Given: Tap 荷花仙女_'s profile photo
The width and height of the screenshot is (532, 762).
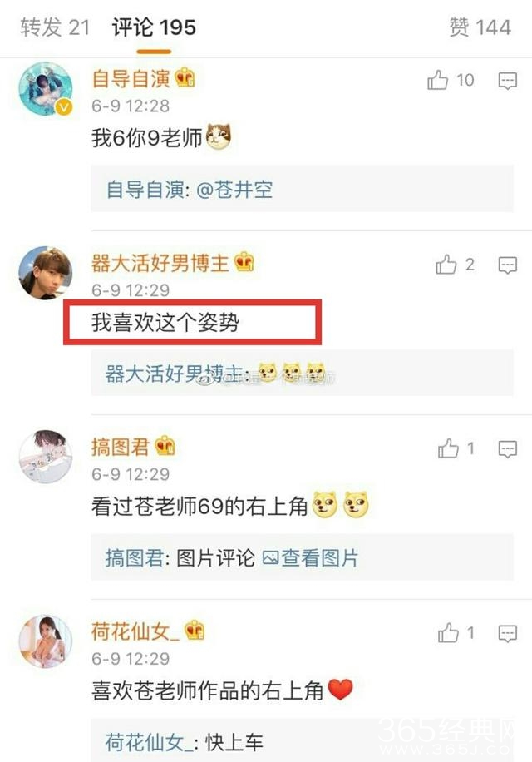Looking at the screenshot, I should click(46, 641).
